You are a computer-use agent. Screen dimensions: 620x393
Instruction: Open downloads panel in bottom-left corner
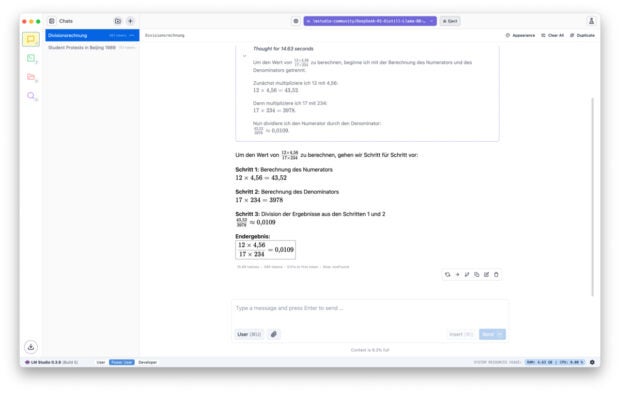pos(31,347)
